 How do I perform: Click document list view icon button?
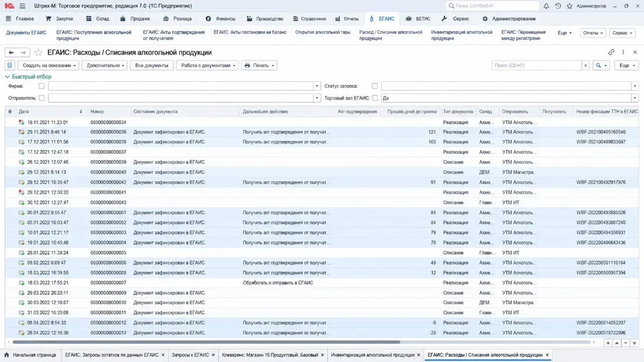10,65
